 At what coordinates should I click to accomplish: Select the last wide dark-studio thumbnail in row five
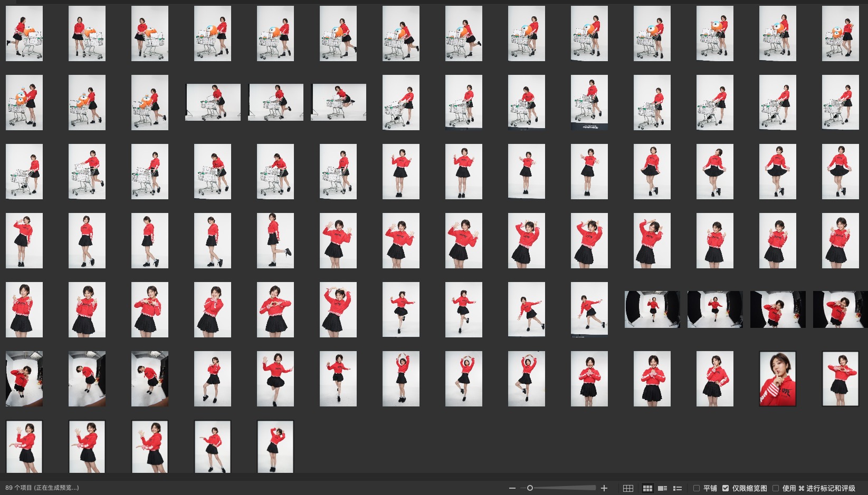click(840, 309)
